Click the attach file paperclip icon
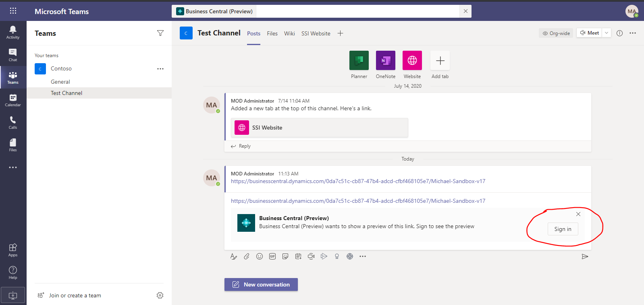This screenshot has height=305, width=644. (x=247, y=256)
